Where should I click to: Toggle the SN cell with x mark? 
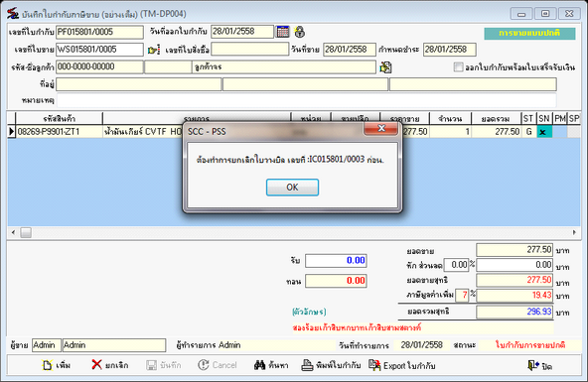click(x=544, y=131)
